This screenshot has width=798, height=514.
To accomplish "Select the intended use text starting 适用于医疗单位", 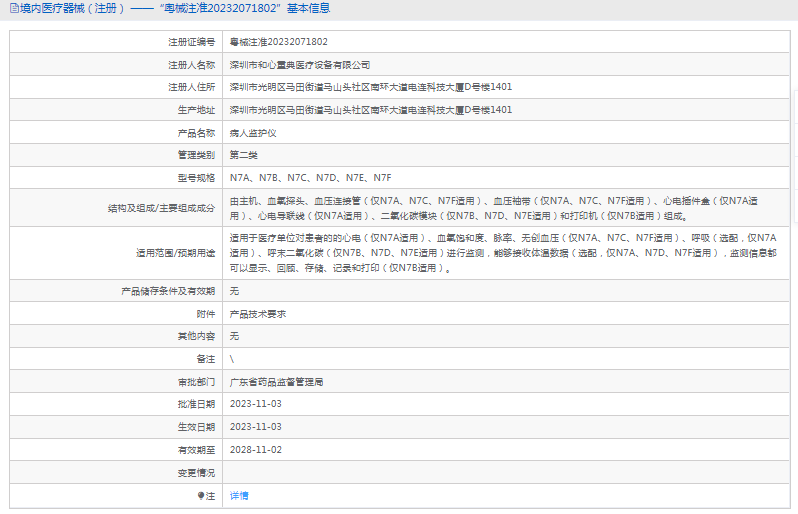I will click(503, 253).
